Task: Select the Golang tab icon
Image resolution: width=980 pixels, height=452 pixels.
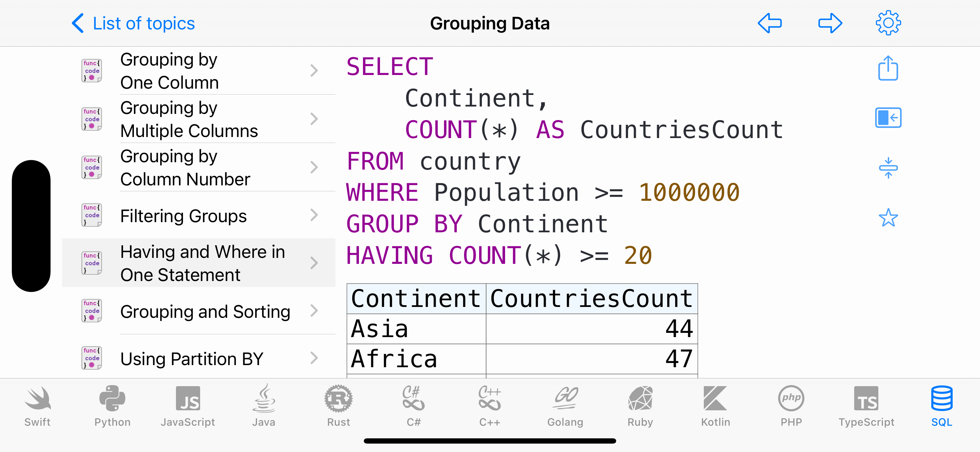Action: (565, 398)
